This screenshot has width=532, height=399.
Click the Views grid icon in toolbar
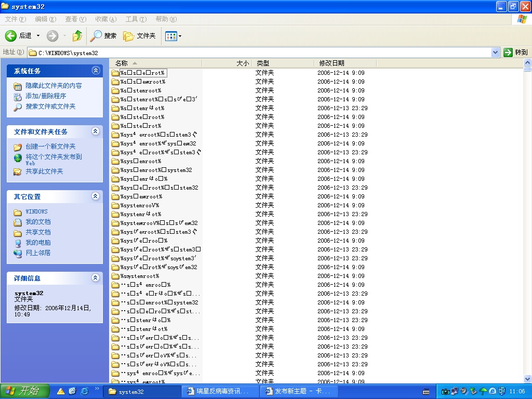pyautogui.click(x=170, y=36)
